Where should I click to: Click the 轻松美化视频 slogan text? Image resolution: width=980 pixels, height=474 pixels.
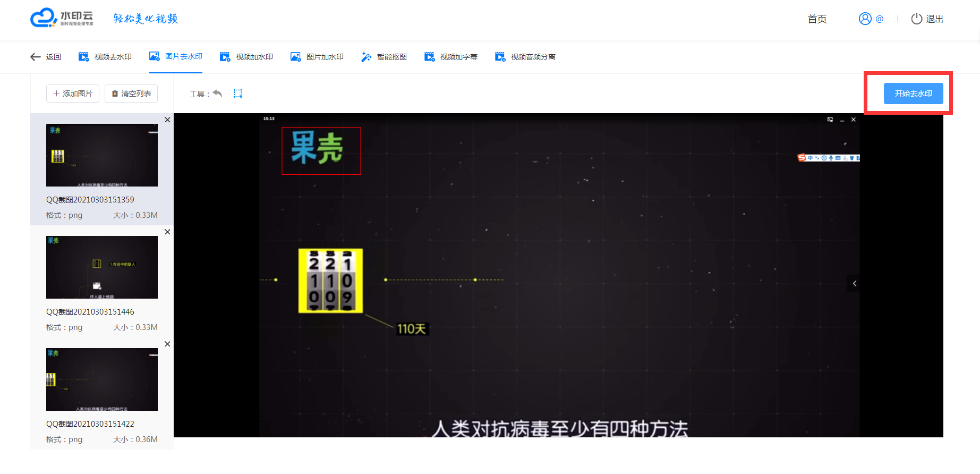pyautogui.click(x=146, y=19)
